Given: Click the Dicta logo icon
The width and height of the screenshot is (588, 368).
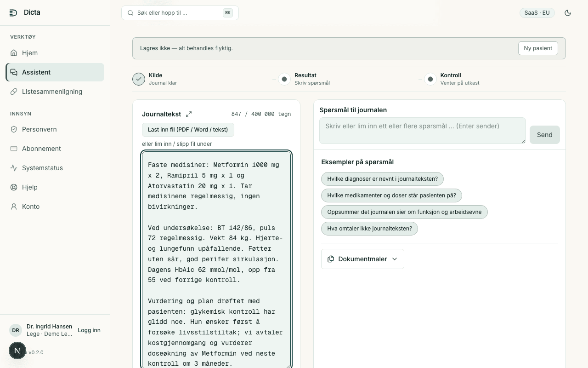Looking at the screenshot, I should (x=13, y=12).
